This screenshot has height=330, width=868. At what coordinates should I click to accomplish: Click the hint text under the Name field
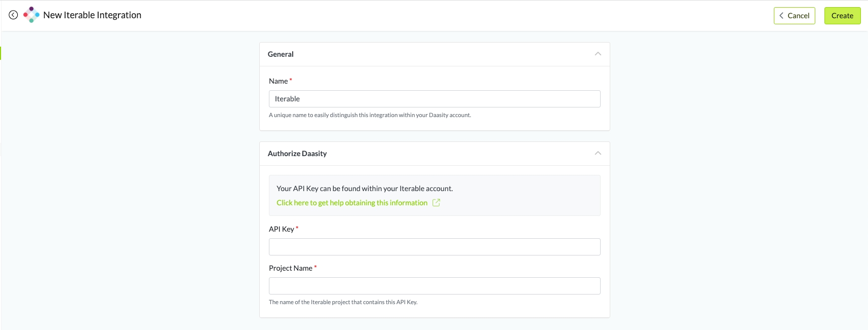click(370, 115)
